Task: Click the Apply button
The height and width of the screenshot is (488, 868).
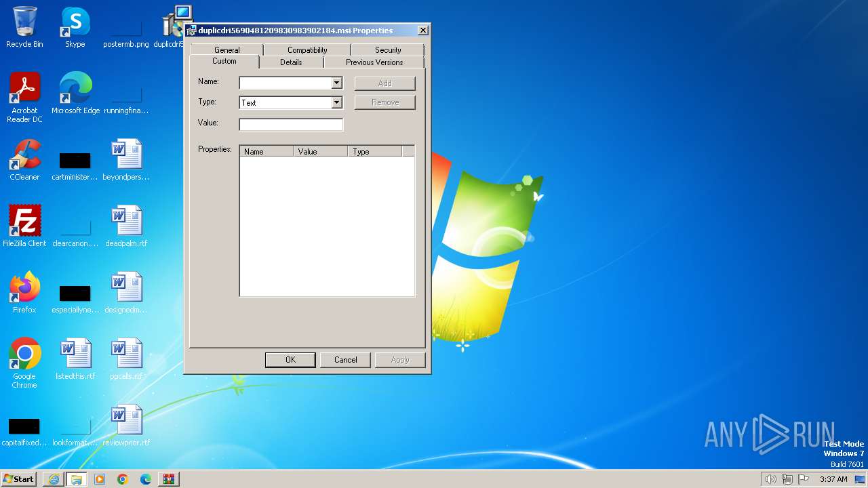Action: click(400, 360)
